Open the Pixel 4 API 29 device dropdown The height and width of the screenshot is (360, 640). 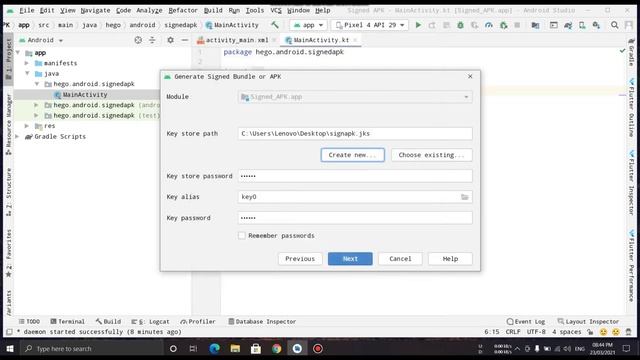(370, 25)
